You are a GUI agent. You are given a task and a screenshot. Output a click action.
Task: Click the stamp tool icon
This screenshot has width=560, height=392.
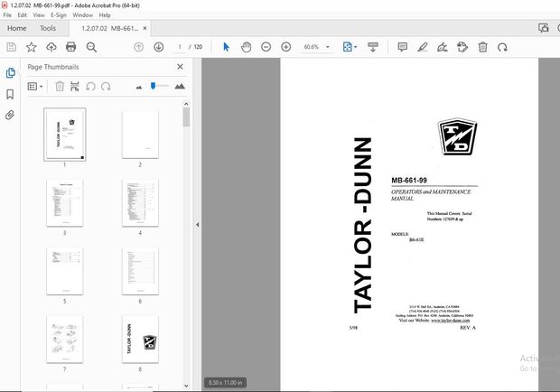[x=462, y=47]
